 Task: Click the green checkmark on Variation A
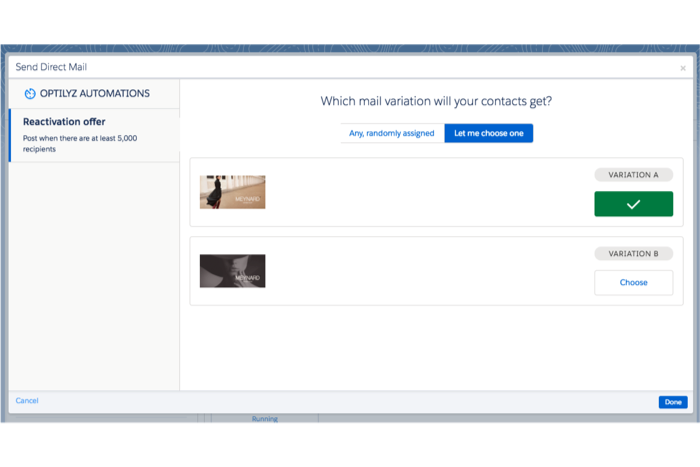tap(633, 204)
